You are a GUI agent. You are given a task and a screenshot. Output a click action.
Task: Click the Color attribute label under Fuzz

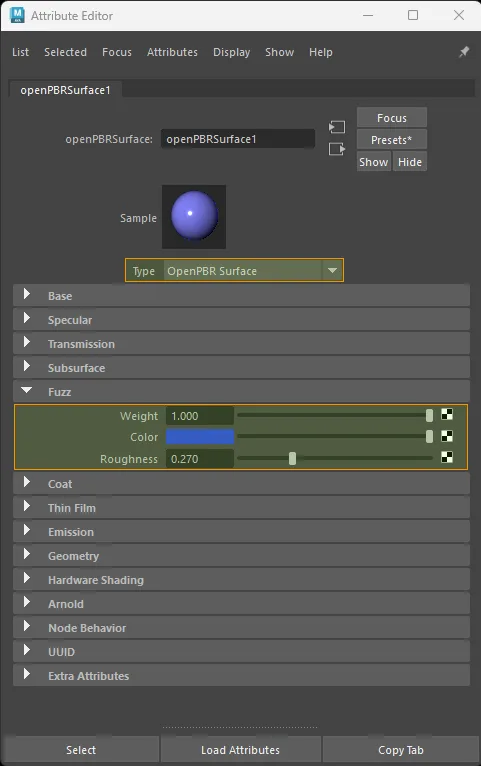click(x=144, y=437)
